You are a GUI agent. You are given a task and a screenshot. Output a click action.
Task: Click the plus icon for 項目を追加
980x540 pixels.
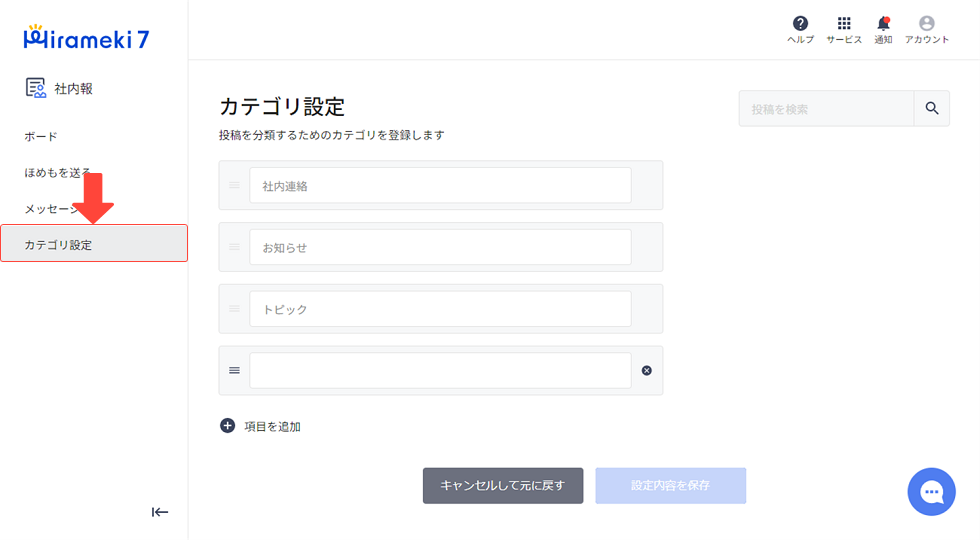tap(228, 426)
